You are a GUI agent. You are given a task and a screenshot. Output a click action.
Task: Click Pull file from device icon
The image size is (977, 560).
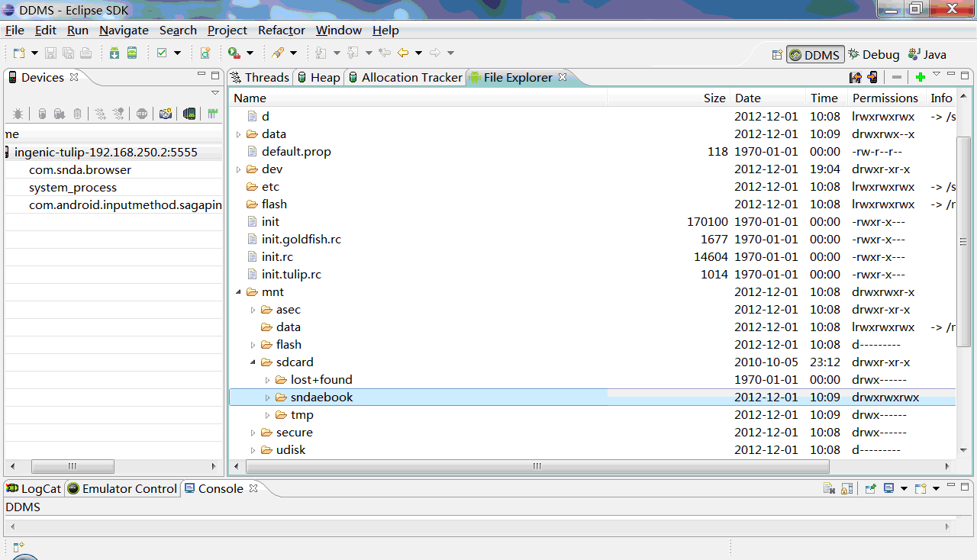[856, 77]
